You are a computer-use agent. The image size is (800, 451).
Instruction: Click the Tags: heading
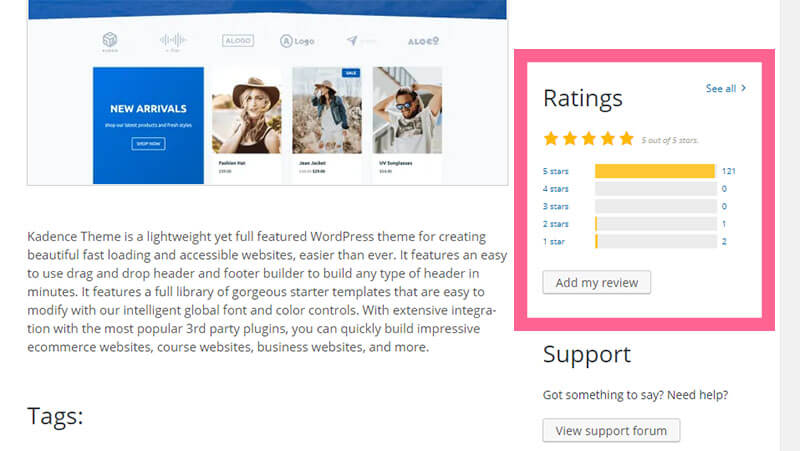[55, 416]
